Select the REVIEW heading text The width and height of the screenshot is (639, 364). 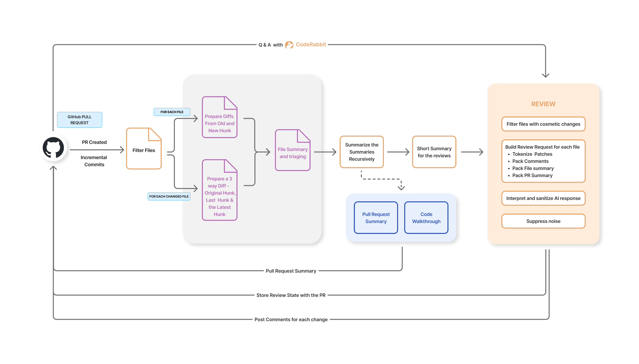pos(543,104)
